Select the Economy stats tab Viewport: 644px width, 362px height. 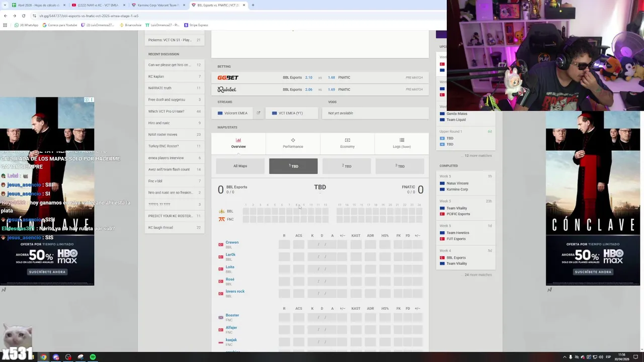(347, 143)
